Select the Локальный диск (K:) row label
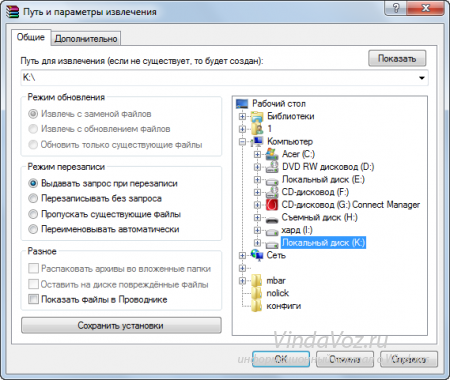The height and width of the screenshot is (380, 450). (x=323, y=243)
